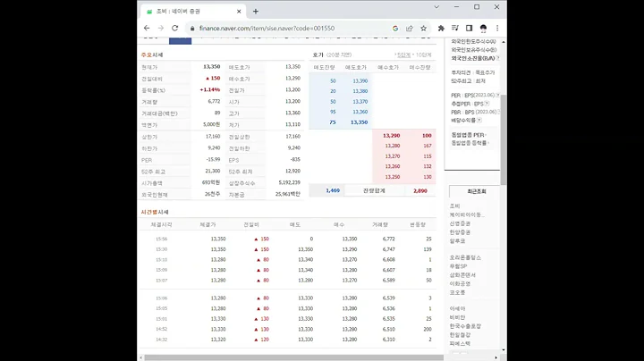Click the 체결시각 column header
Viewport: 644px width, 361px height.
point(161,225)
